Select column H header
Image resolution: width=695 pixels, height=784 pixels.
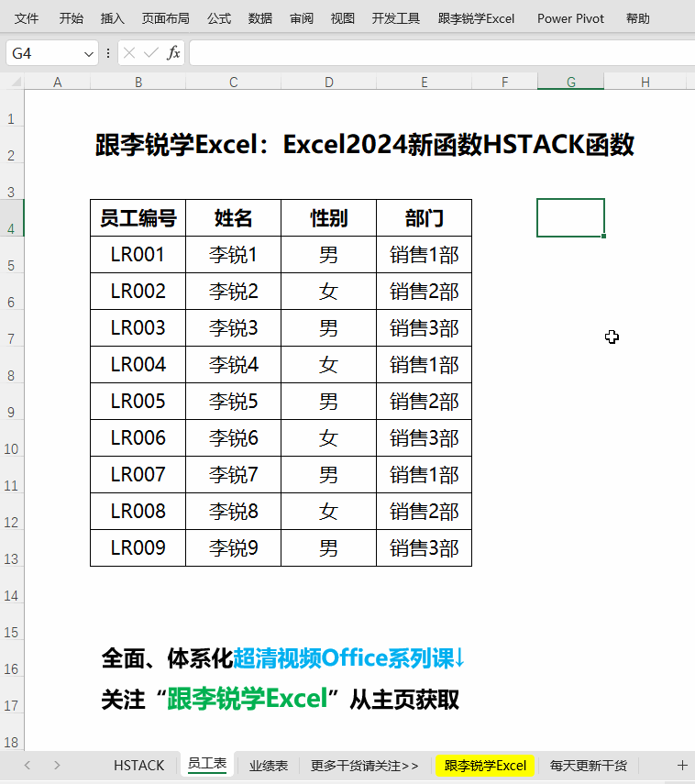point(645,82)
